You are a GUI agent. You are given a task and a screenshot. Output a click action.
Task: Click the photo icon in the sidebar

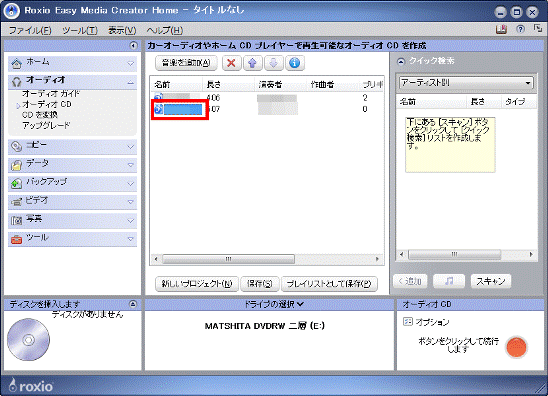(x=16, y=221)
